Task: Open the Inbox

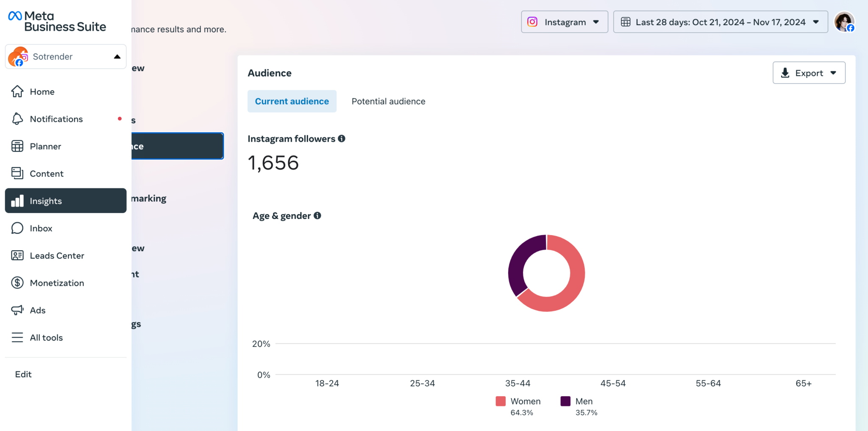Action: (x=41, y=228)
